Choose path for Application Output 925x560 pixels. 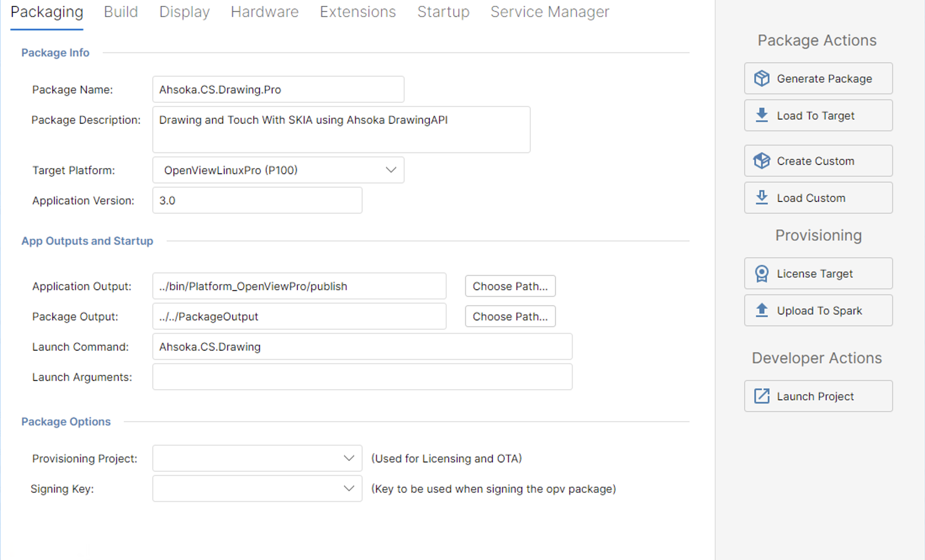(510, 286)
